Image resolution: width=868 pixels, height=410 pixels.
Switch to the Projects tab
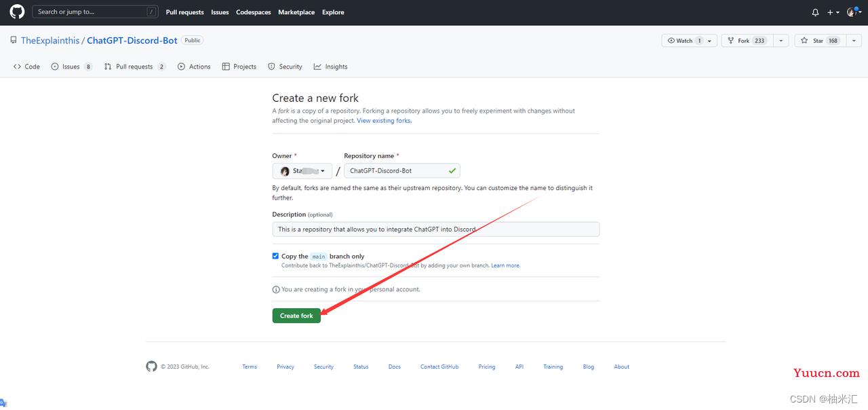(x=239, y=67)
